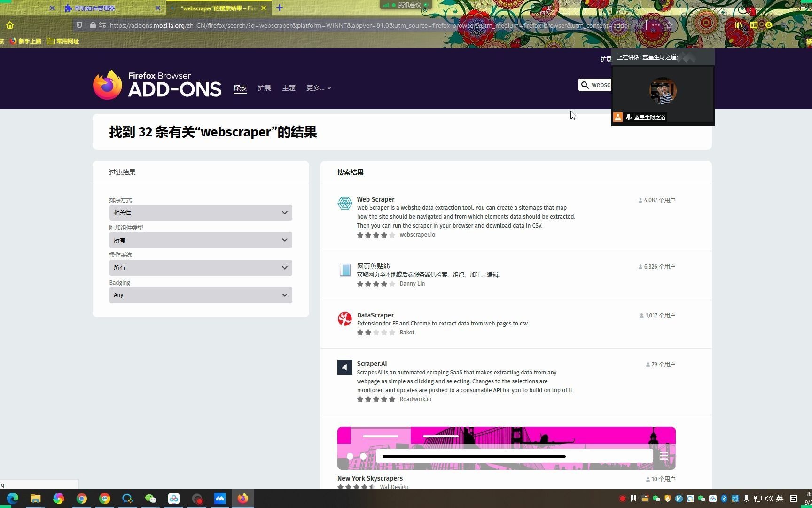Open the tracking protection shield icon
Screen dimensions: 812x508
tap(79, 25)
